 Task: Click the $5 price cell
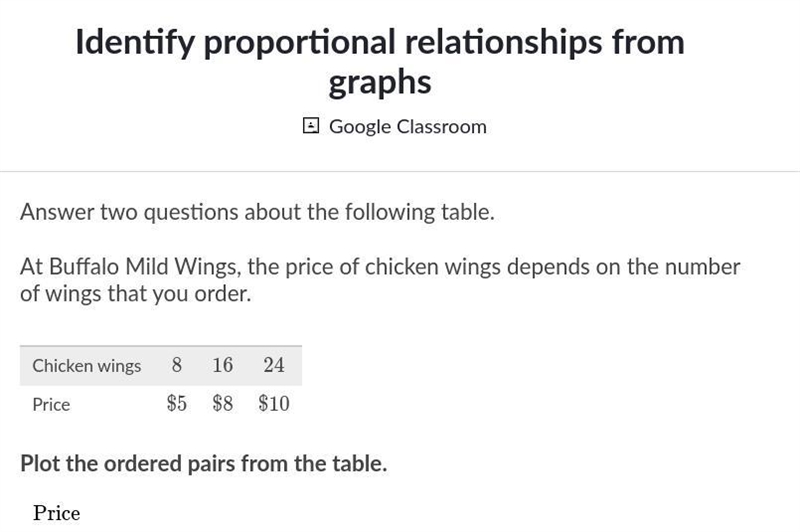pyautogui.click(x=177, y=403)
